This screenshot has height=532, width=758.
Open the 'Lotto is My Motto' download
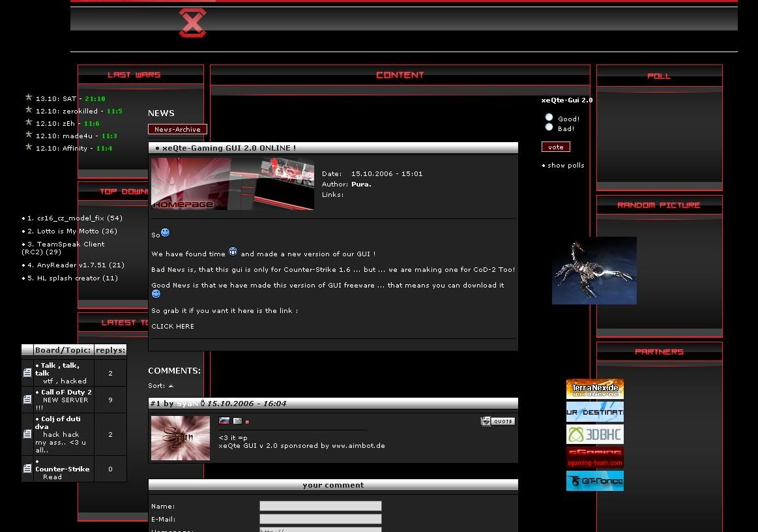78,231
